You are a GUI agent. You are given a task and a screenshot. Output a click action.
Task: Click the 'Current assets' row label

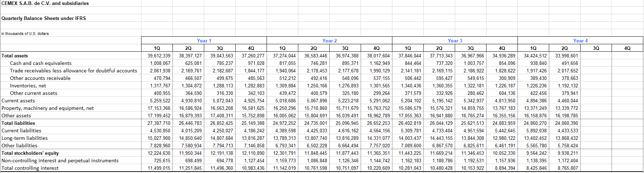tap(18, 101)
